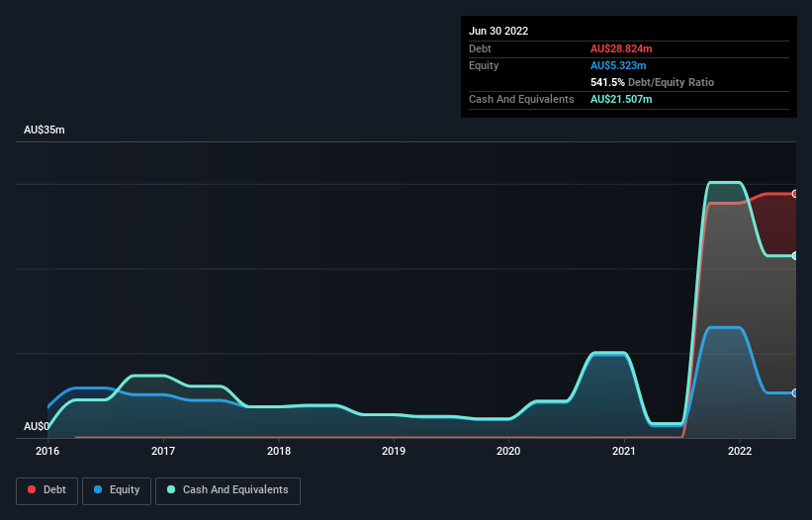Click the AU$21.507m cash value
The image size is (812, 520).
tap(621, 99)
